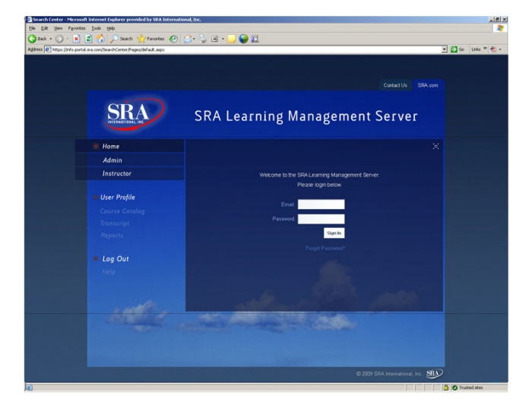
Task: Open browsing History clock icon
Action: pyautogui.click(x=173, y=39)
